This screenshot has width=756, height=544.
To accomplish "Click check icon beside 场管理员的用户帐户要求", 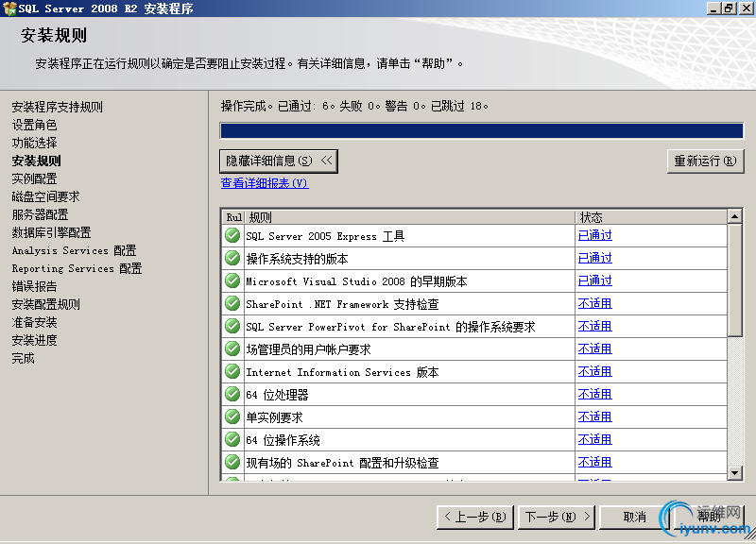I will pyautogui.click(x=232, y=348).
